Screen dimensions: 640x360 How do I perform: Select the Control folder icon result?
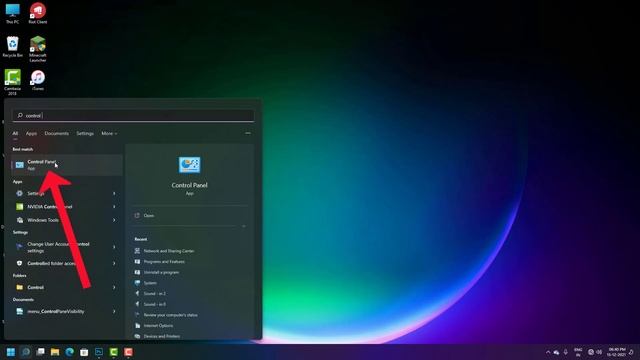pyautogui.click(x=19, y=287)
